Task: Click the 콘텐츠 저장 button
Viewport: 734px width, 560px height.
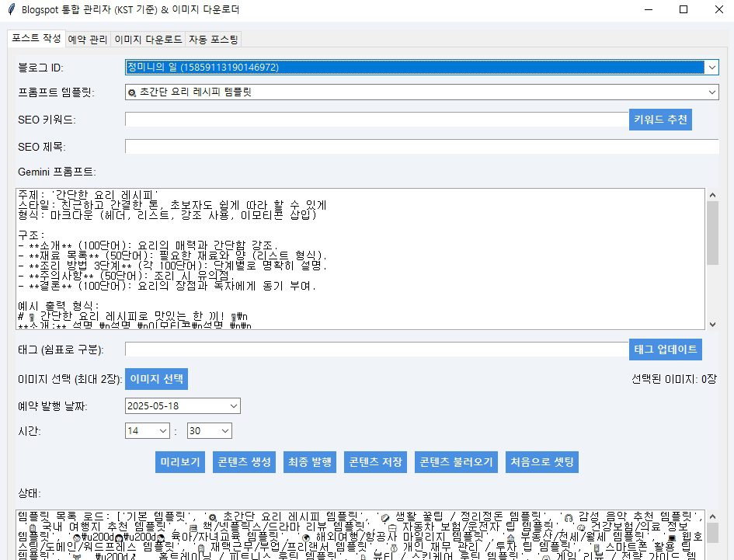Action: pos(375,462)
